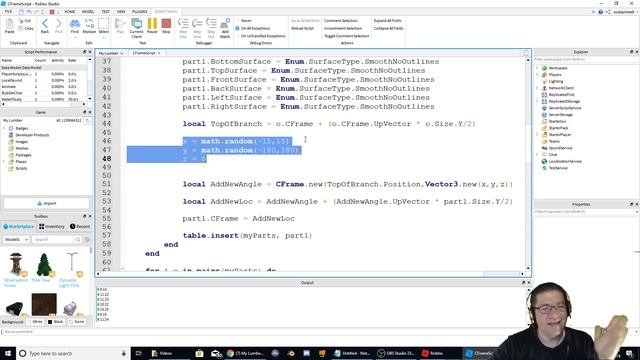Select the Pine Tree model thumbnail
640x360 pixels.
tap(43, 265)
